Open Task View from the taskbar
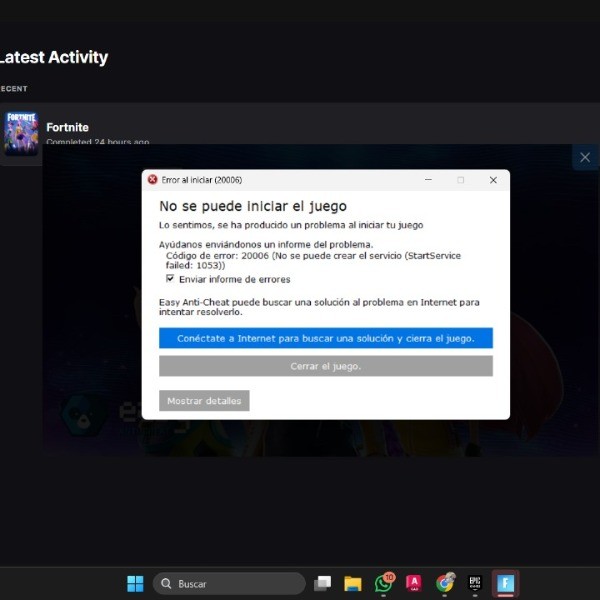600x600 pixels. tap(322, 584)
